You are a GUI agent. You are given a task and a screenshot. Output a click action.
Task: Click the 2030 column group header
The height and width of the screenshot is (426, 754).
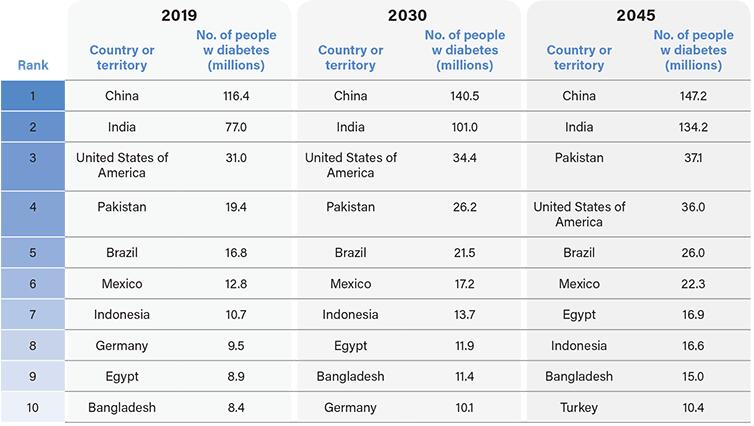point(407,15)
